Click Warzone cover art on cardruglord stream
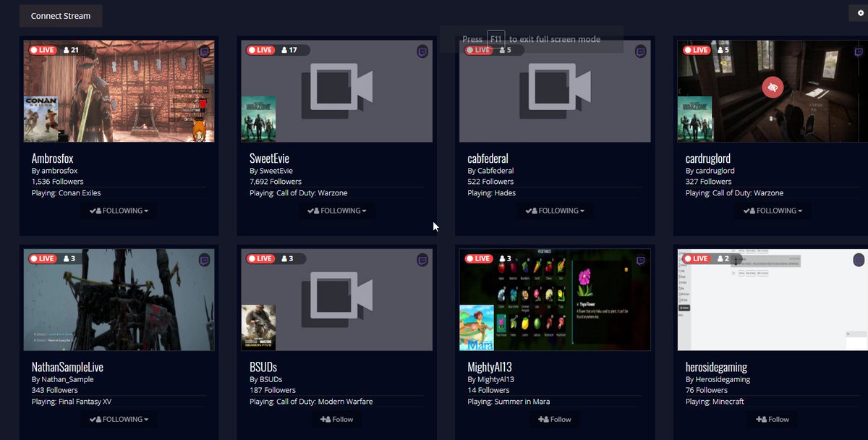Viewport: 868px width, 440px height. point(694,119)
